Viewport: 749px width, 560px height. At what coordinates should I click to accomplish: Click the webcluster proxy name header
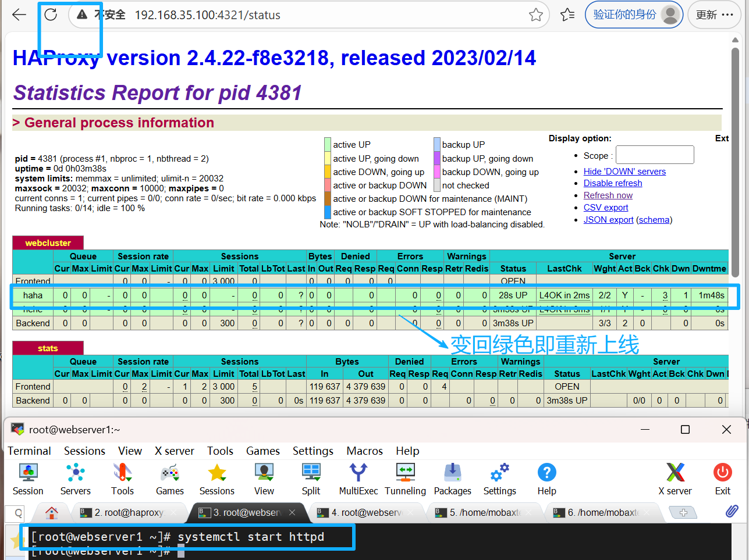point(48,242)
